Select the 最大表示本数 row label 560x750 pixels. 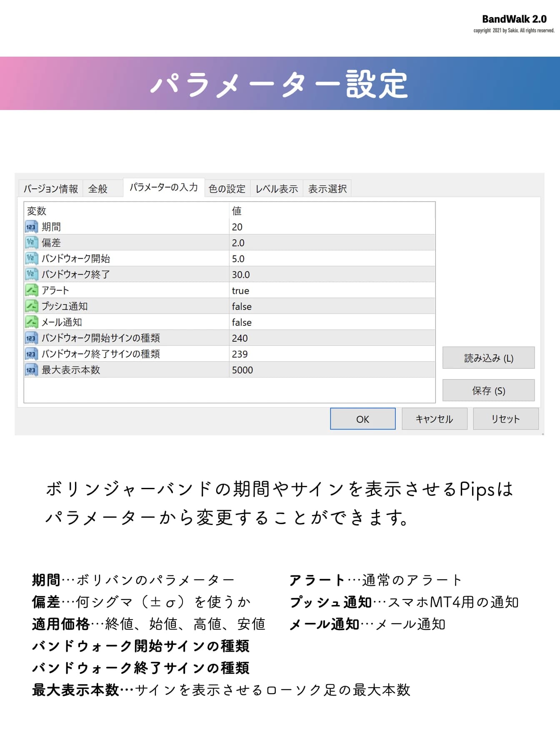pos(71,370)
